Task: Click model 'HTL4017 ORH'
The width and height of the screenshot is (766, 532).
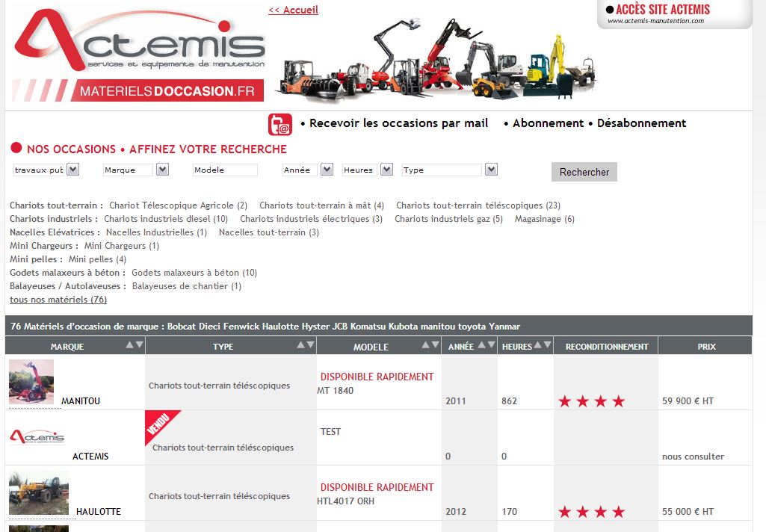Action: [x=345, y=501]
